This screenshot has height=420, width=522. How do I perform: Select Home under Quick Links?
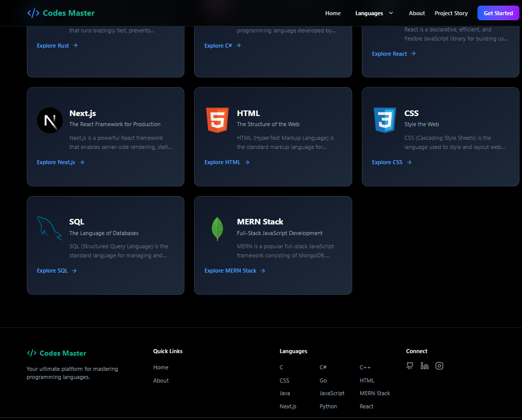161,367
